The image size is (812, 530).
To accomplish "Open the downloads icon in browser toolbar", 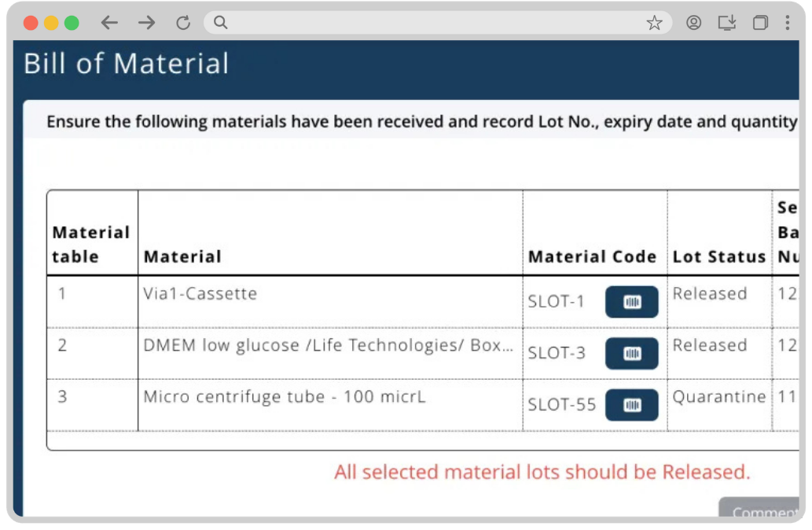I will [x=727, y=23].
